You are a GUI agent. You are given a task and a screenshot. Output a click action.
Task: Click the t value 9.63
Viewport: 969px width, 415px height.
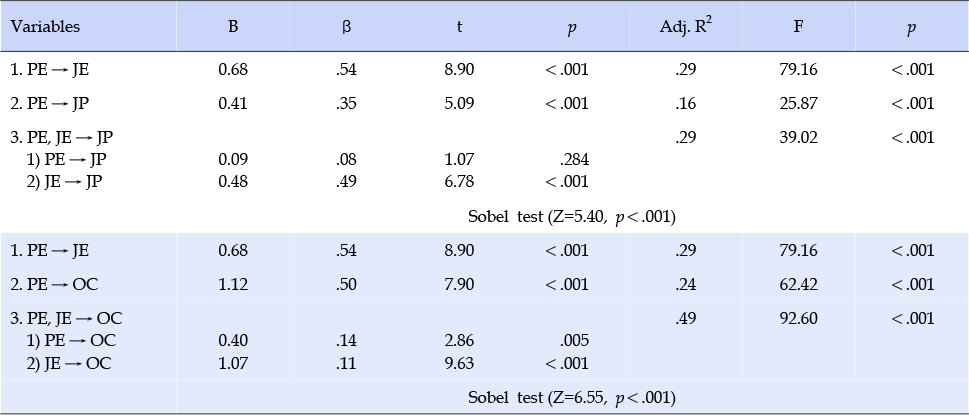coord(459,364)
